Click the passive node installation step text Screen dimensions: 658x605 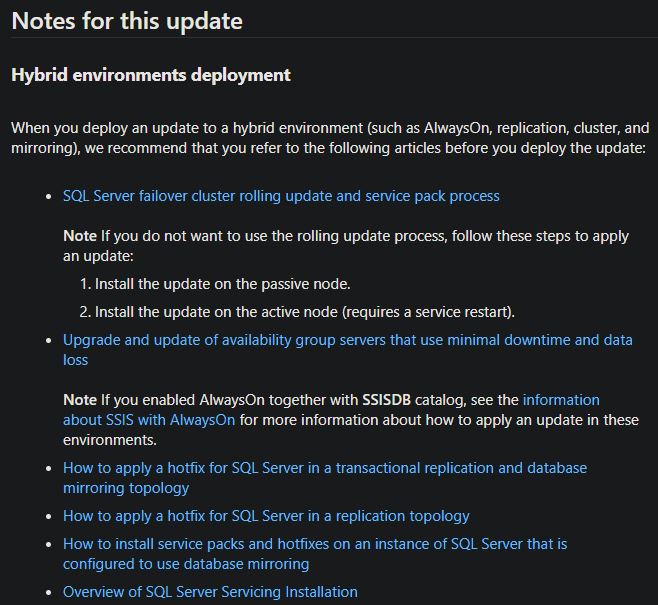pyautogui.click(x=222, y=284)
